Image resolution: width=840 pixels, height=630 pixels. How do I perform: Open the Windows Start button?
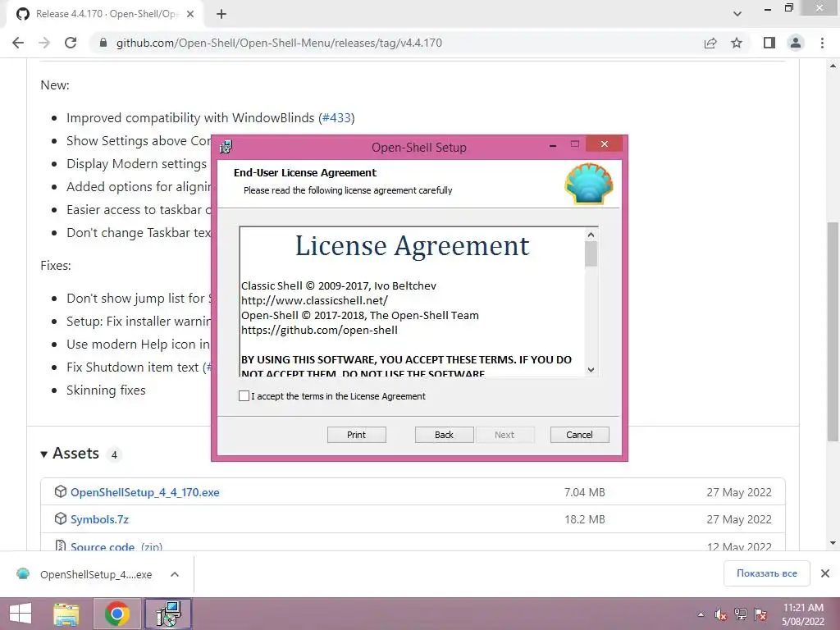[21, 614]
